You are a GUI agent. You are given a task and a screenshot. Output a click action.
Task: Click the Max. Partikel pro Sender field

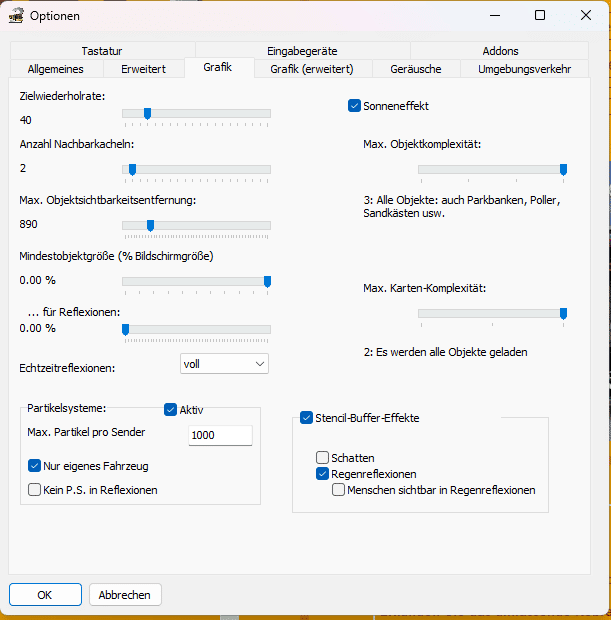(219, 435)
